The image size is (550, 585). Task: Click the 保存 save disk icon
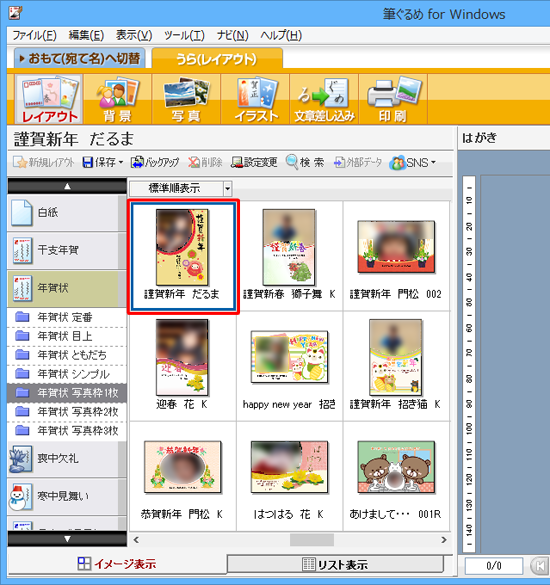click(x=88, y=162)
